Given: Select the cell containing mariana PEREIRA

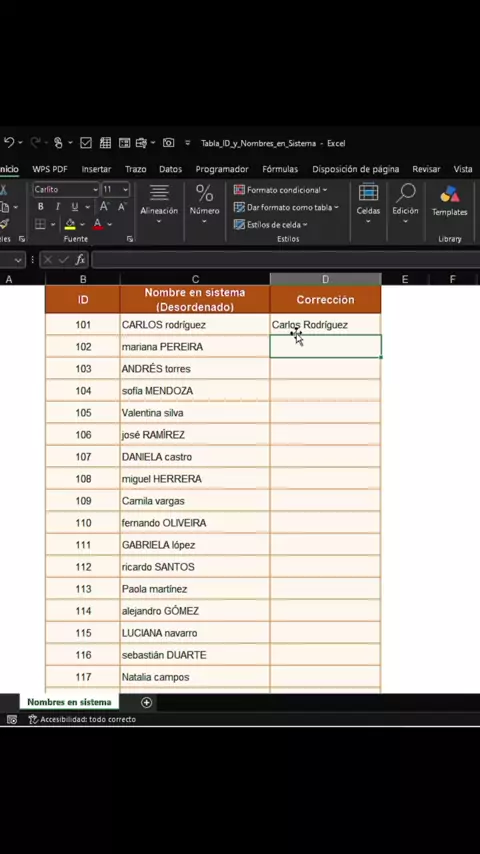Looking at the screenshot, I should (195, 347).
